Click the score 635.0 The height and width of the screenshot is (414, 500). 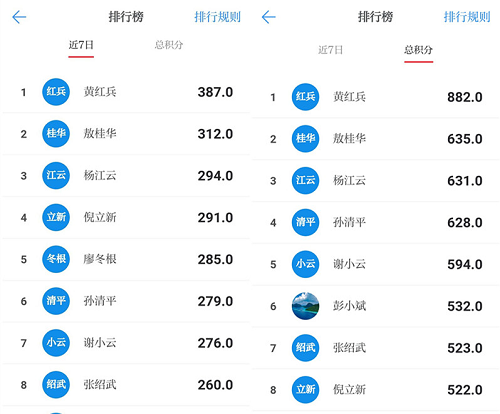(465, 139)
